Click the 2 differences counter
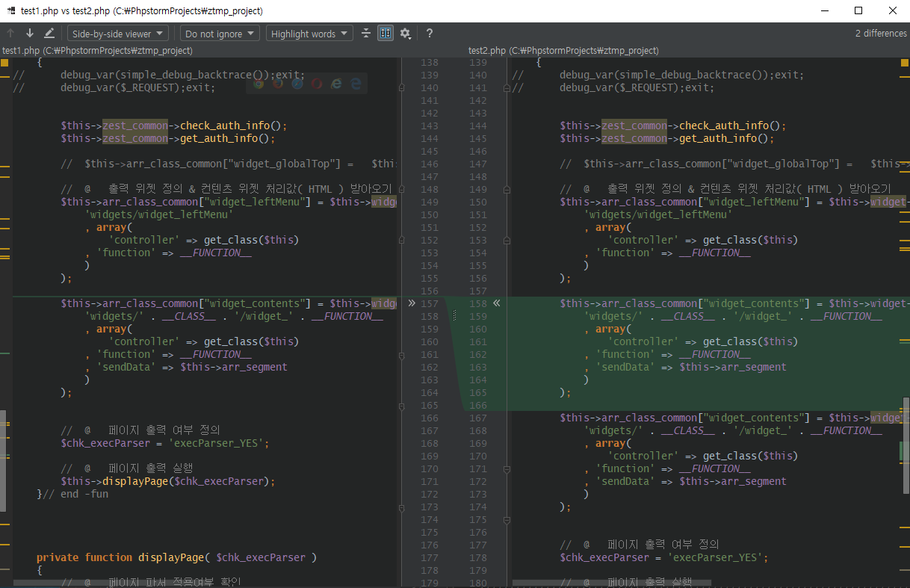 point(881,34)
